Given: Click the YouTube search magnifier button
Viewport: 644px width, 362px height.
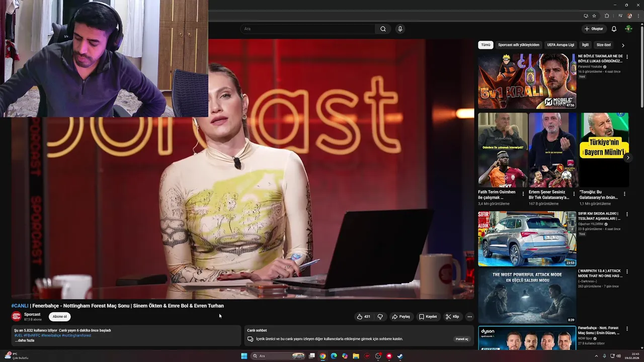Looking at the screenshot, I should (383, 29).
